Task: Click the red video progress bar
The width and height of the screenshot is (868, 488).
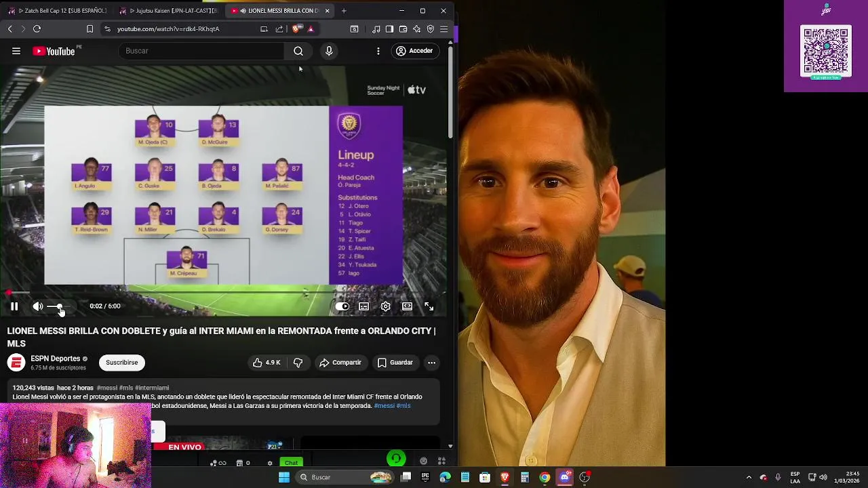Action: point(224,293)
